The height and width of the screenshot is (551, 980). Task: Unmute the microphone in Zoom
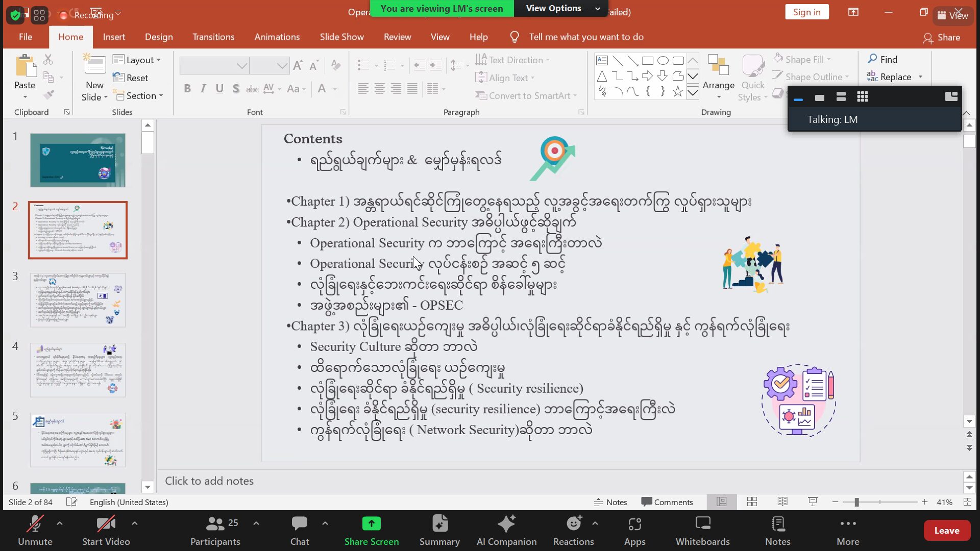[35, 531]
